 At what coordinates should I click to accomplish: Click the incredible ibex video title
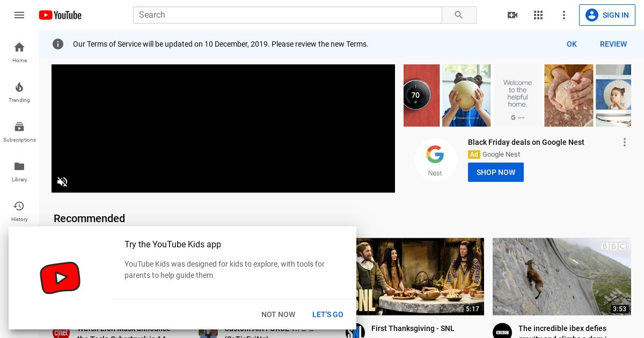tap(562, 330)
